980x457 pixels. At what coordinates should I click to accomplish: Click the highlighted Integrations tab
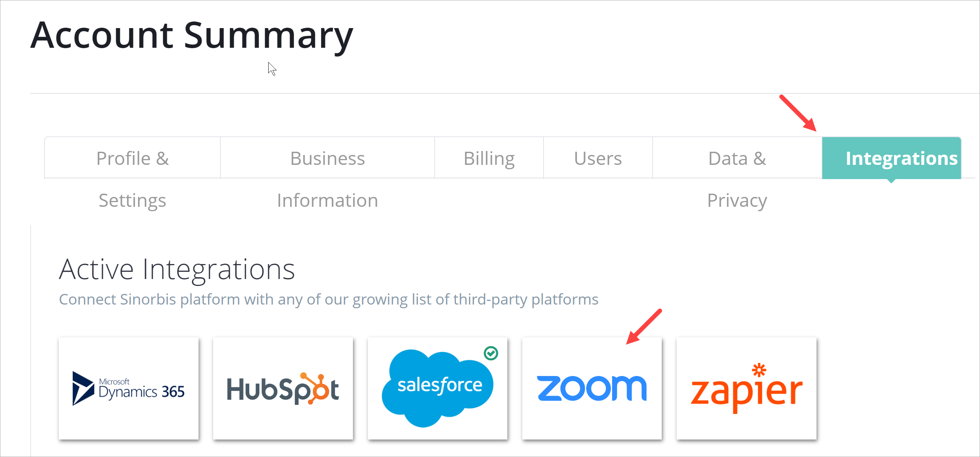891,159
